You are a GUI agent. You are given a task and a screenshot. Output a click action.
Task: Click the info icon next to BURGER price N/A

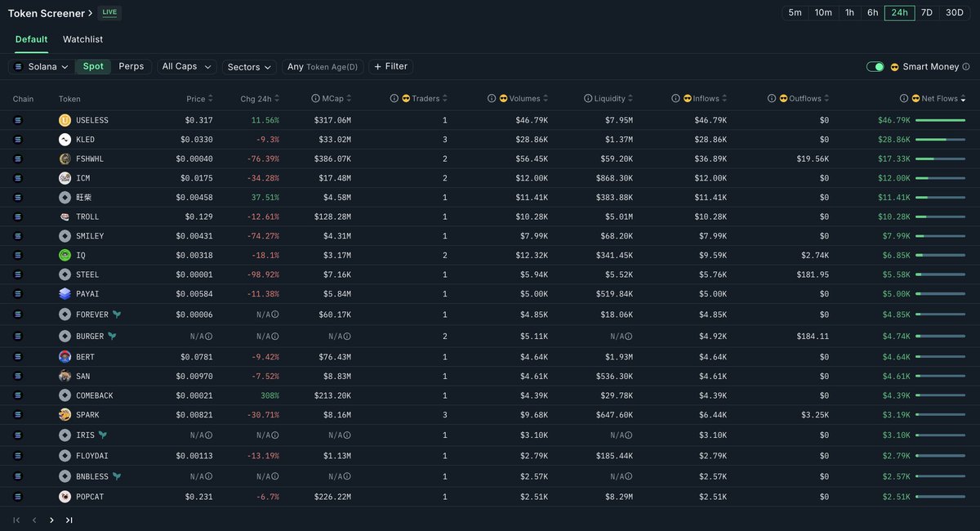[x=208, y=336]
